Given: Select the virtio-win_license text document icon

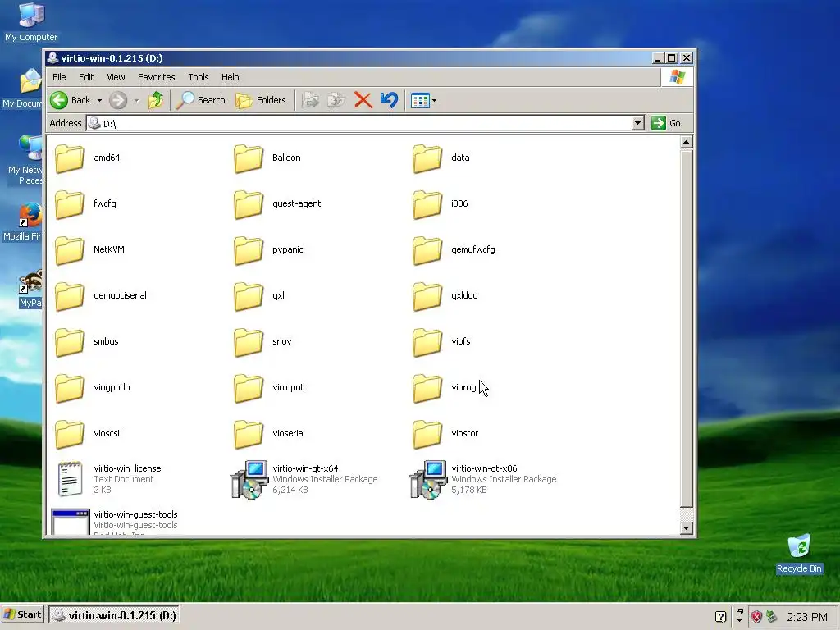Looking at the screenshot, I should (71, 478).
